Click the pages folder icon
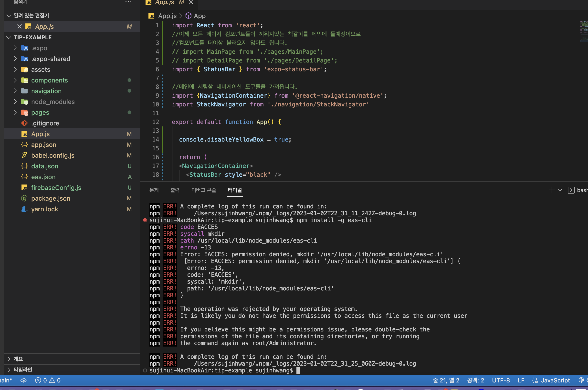Viewport: 588px width, 390px height. (x=25, y=113)
